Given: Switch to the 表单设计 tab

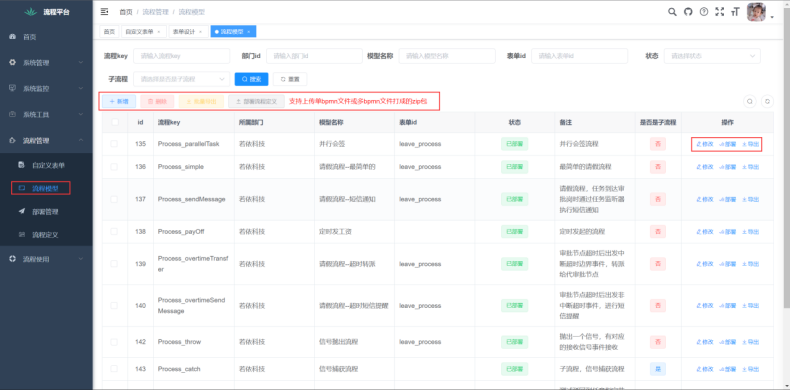Looking at the screenshot, I should point(187,31).
